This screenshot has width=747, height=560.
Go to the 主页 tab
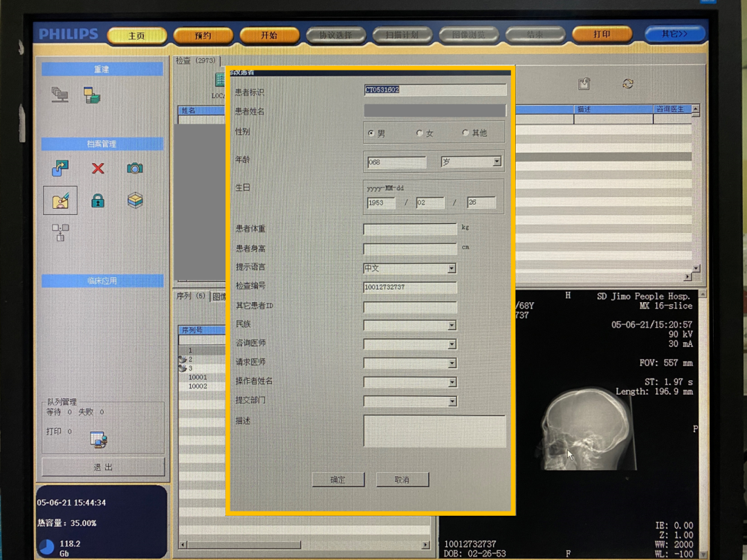[x=137, y=36]
